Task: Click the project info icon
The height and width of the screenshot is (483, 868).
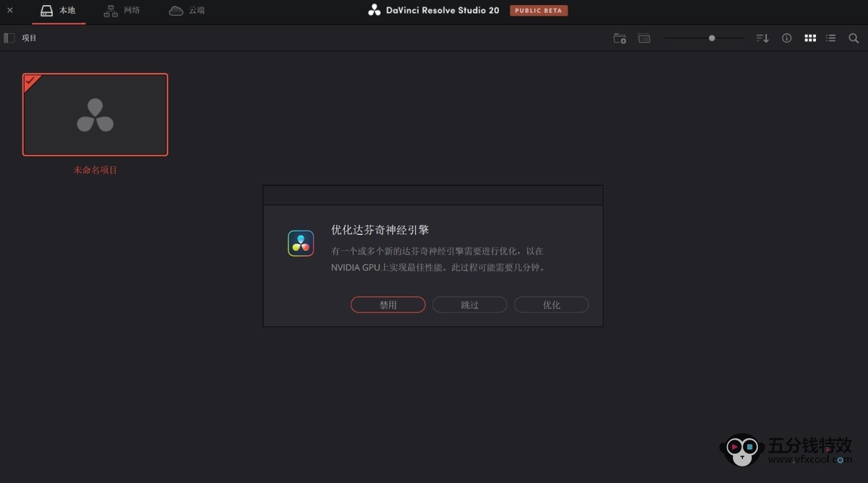Action: (x=786, y=38)
